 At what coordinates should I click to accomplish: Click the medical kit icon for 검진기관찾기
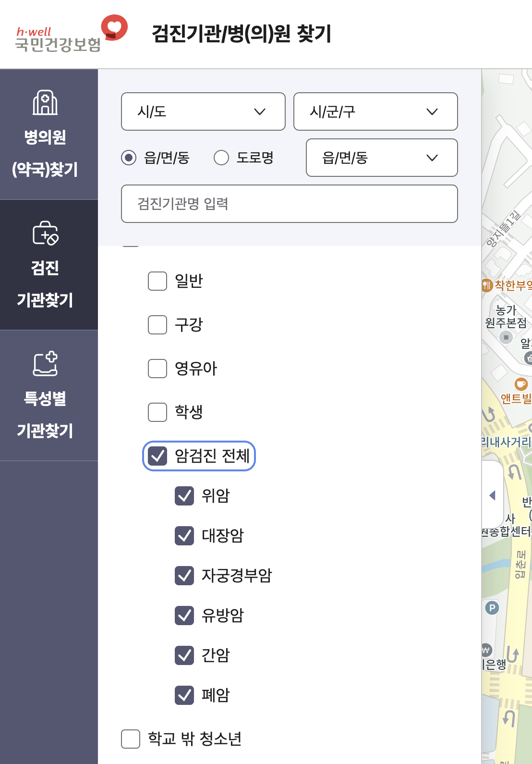45,233
